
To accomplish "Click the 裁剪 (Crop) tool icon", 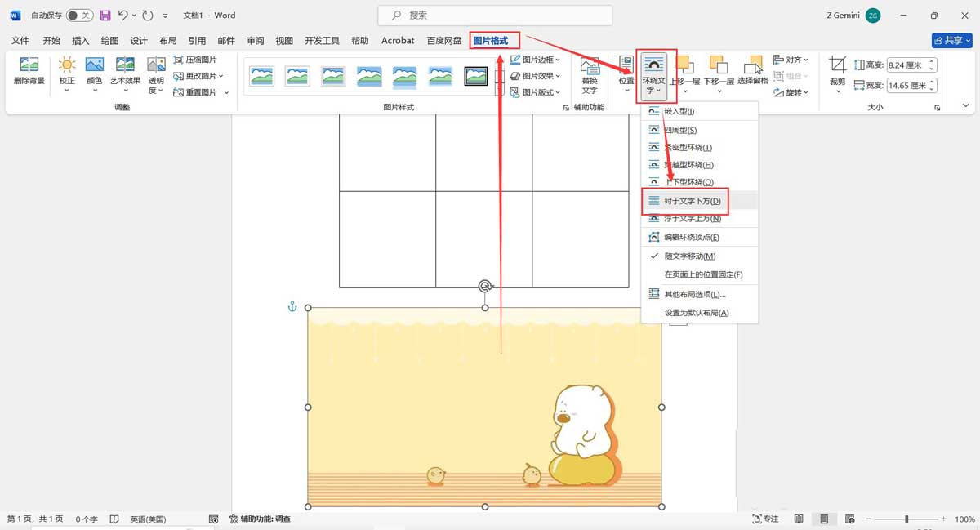I will 836,65.
